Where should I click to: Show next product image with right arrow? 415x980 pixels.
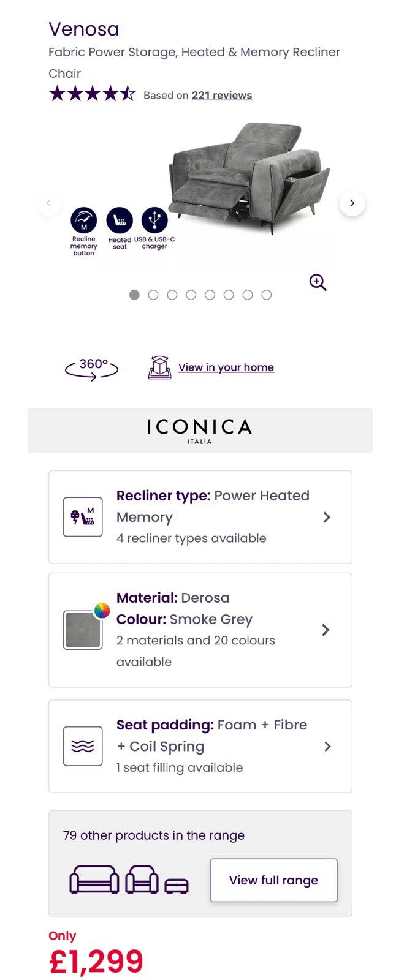coord(352,203)
